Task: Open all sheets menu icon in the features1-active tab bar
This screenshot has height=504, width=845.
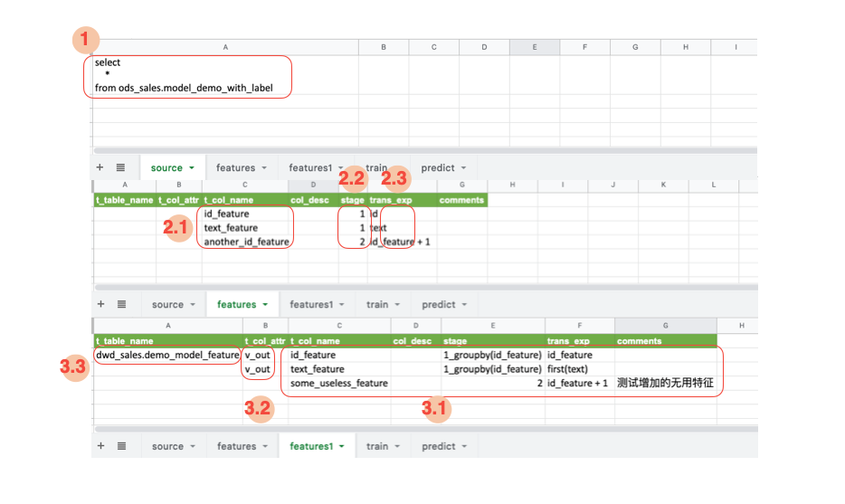Action: 121,446
